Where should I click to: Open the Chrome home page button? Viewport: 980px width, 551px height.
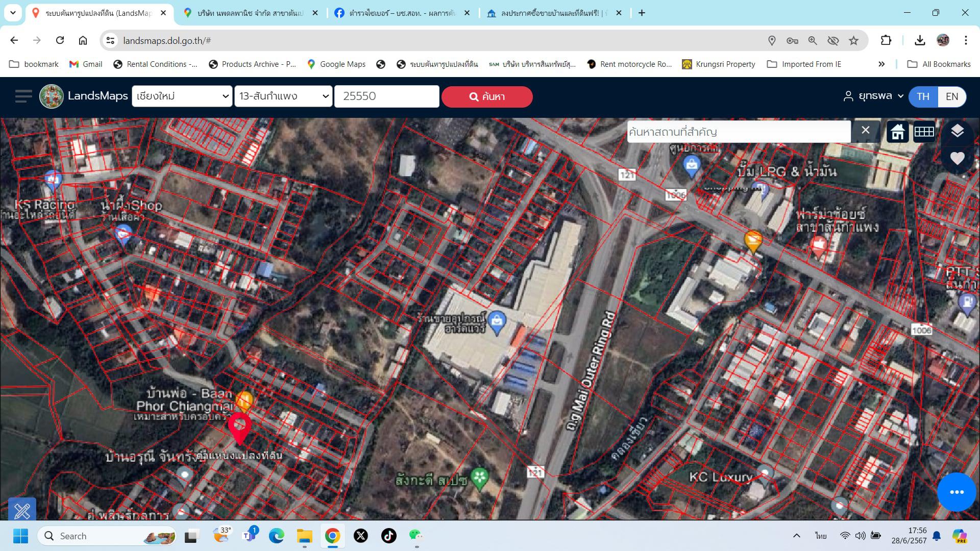83,40
